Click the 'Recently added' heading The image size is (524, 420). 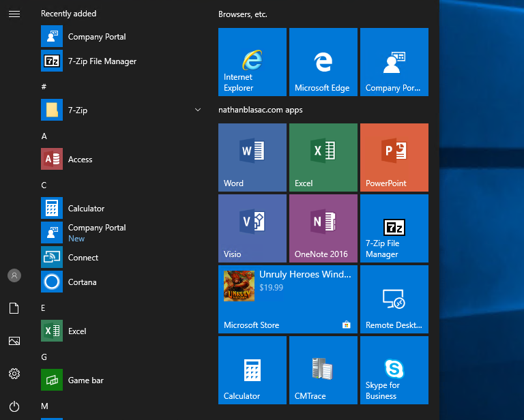[68, 14]
